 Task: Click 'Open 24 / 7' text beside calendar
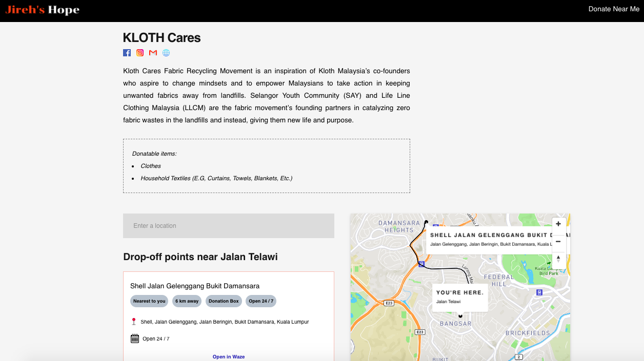pyautogui.click(x=156, y=339)
